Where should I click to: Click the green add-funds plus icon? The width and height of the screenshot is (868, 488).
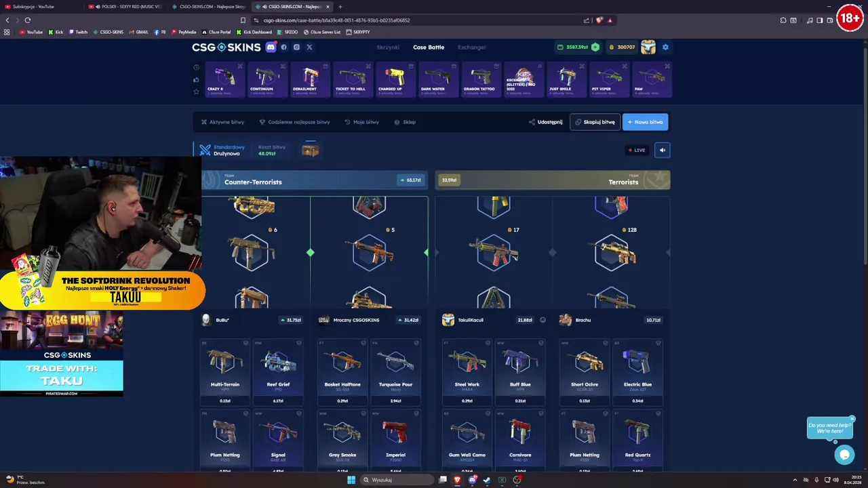[595, 47]
